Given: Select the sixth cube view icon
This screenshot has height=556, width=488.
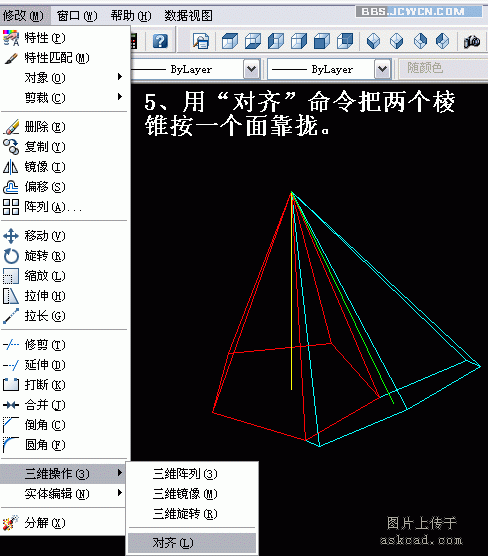Looking at the screenshot, I should click(x=345, y=41).
